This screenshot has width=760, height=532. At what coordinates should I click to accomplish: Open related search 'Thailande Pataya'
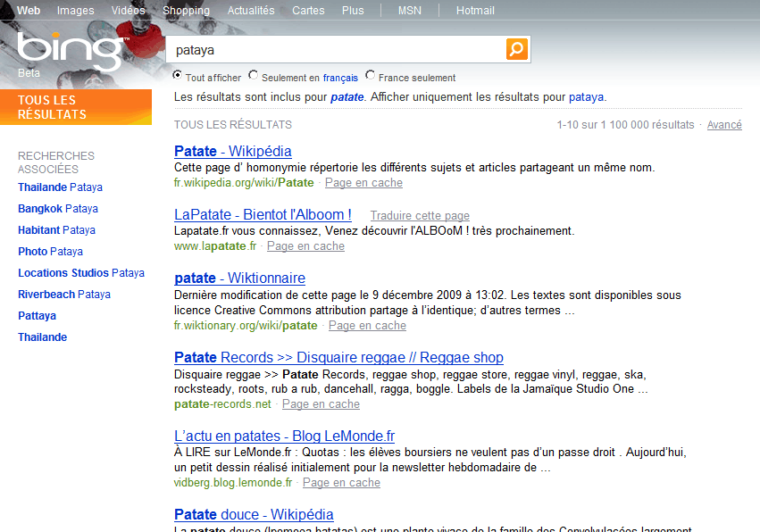coord(60,187)
